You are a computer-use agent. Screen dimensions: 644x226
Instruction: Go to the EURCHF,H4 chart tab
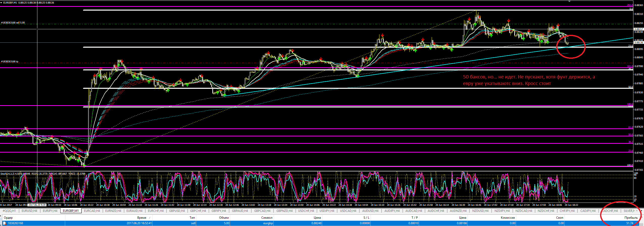pos(156,211)
